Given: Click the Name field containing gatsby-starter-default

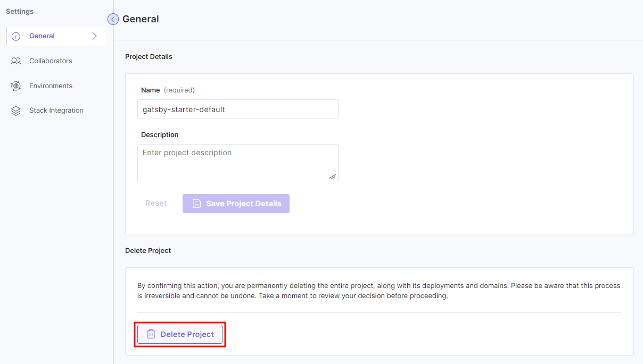Looking at the screenshot, I should (238, 109).
